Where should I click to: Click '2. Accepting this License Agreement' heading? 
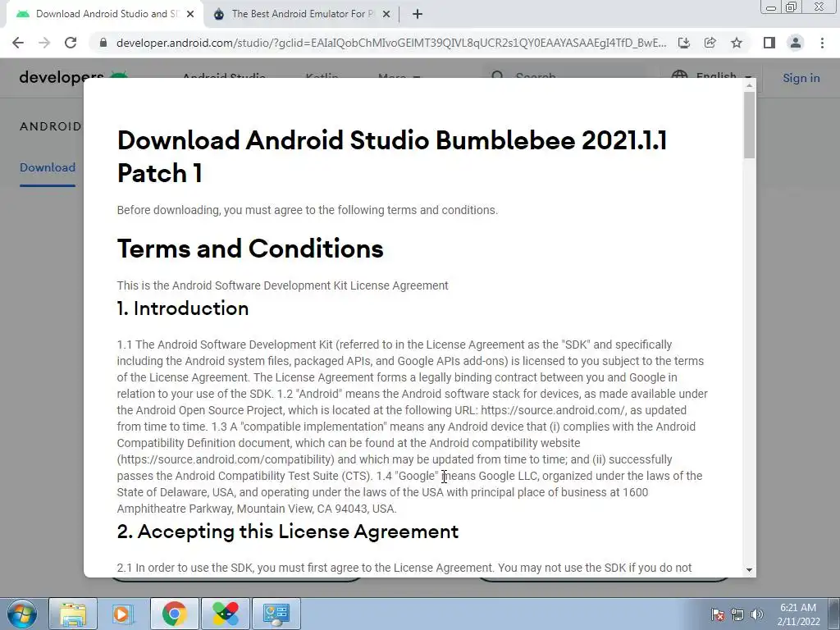click(x=288, y=532)
